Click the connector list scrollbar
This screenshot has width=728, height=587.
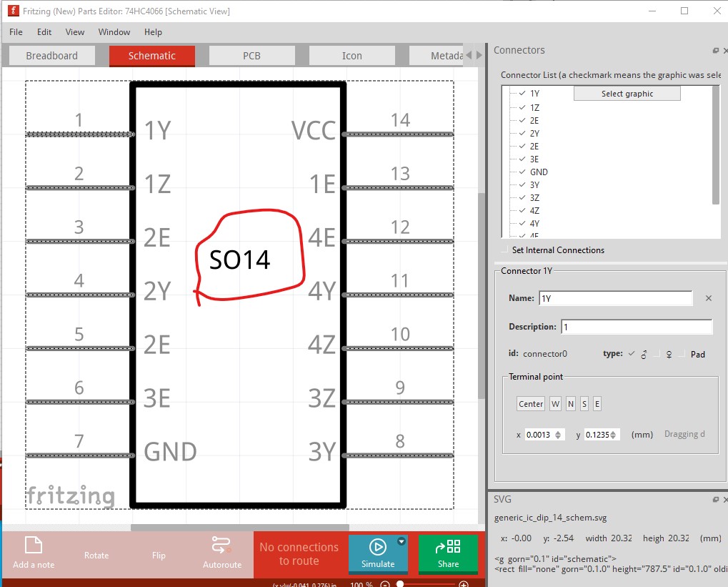[715, 144]
